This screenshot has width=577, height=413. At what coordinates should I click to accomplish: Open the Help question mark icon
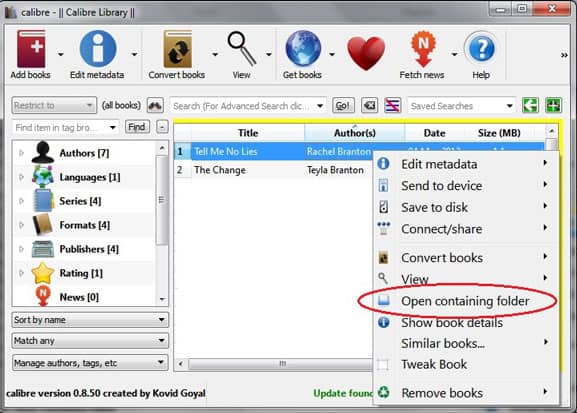(x=481, y=49)
